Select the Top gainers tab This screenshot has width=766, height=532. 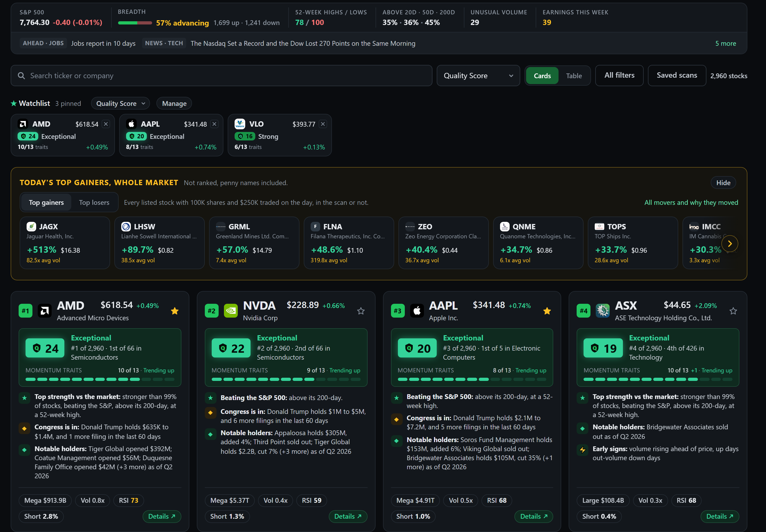coord(46,202)
